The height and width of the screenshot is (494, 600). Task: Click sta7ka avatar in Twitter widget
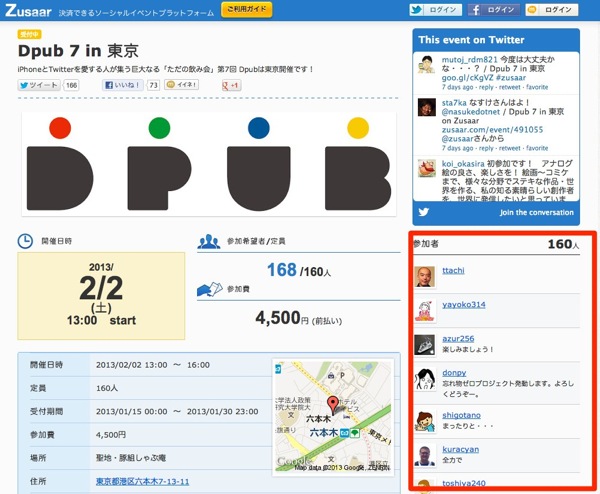click(426, 107)
